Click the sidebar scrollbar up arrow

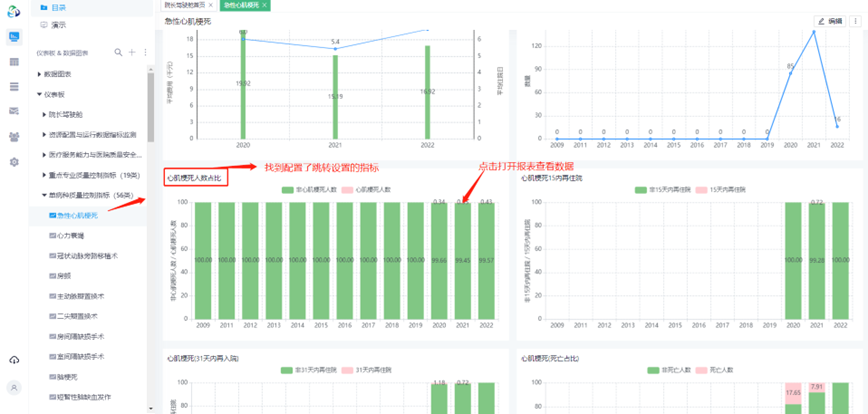(151, 69)
